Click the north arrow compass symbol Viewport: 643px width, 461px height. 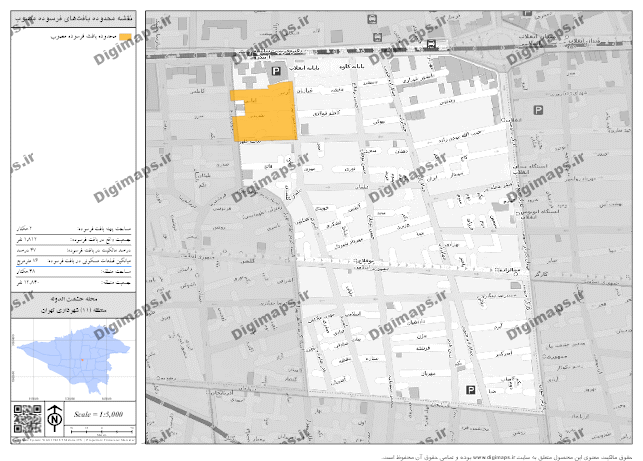(54, 416)
